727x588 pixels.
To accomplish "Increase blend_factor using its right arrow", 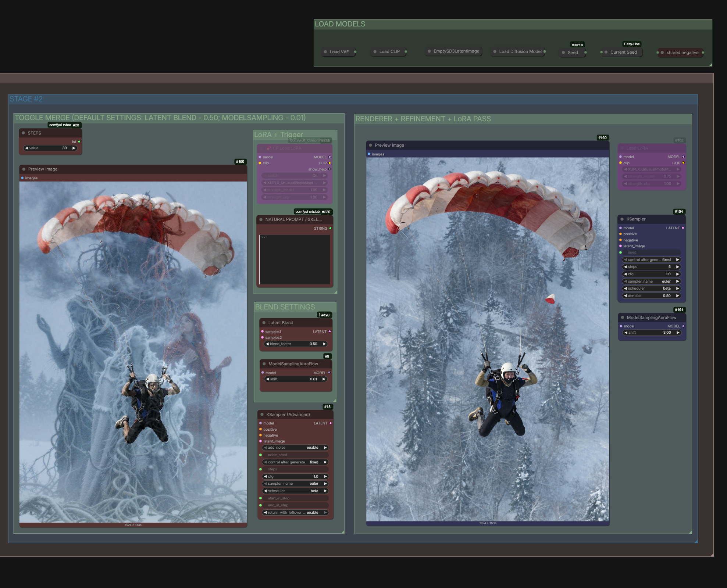I will pyautogui.click(x=324, y=344).
